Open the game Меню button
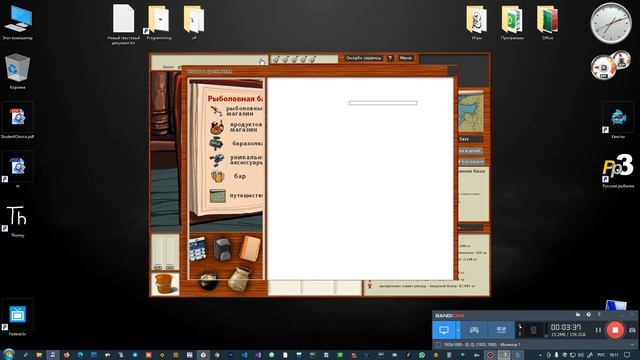Image resolution: width=640 pixels, height=360 pixels. click(x=406, y=58)
